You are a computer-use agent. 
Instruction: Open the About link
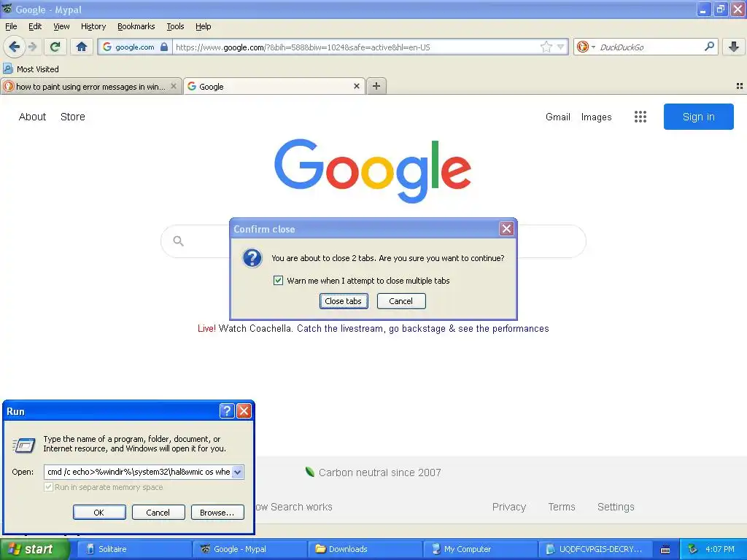coord(32,117)
